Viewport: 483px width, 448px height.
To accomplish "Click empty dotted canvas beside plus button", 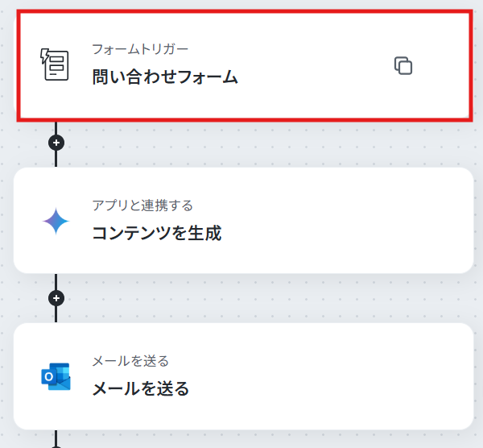I will [x=246, y=143].
